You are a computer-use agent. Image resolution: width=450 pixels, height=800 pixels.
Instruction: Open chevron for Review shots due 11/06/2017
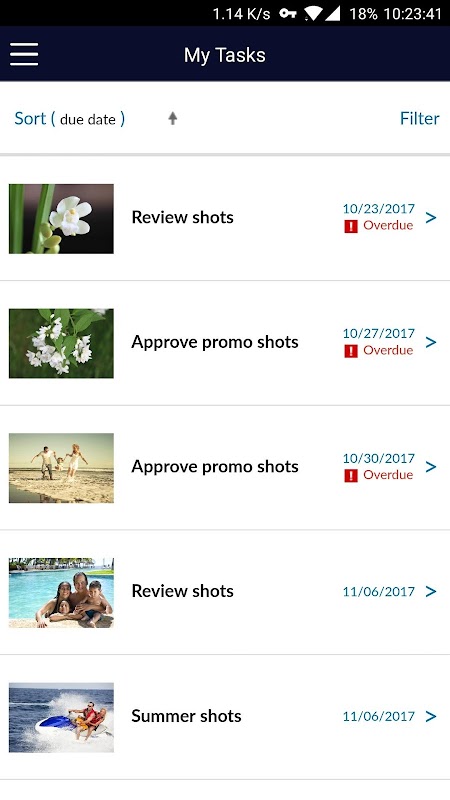pyautogui.click(x=431, y=591)
